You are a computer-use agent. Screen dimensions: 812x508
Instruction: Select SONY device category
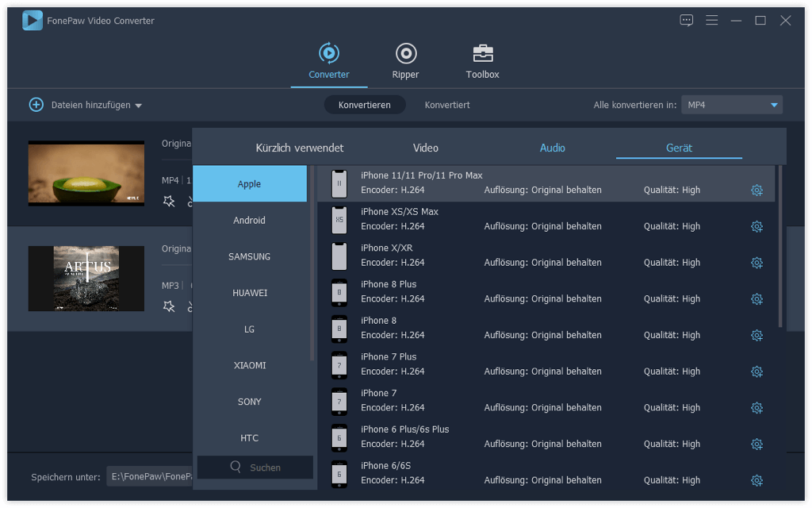pyautogui.click(x=250, y=401)
